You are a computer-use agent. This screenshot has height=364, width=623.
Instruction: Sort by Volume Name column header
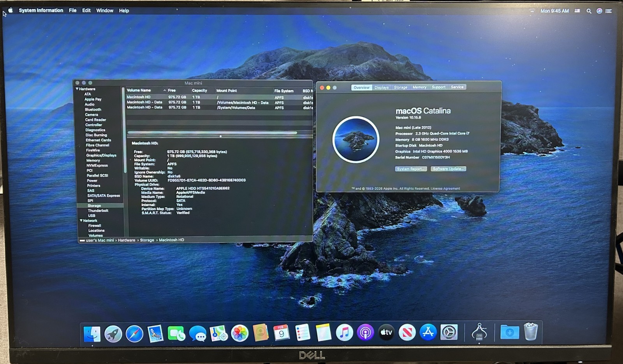pos(139,90)
